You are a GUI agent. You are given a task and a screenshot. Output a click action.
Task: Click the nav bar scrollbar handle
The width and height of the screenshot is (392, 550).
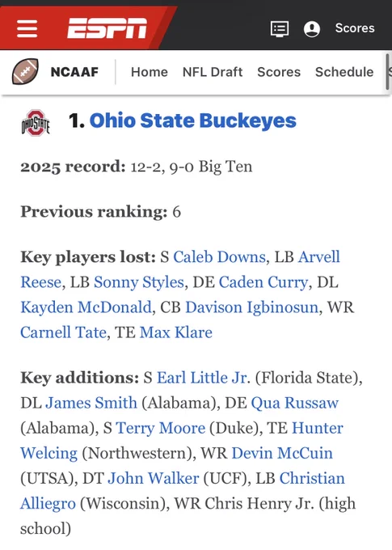pyautogui.click(x=388, y=72)
